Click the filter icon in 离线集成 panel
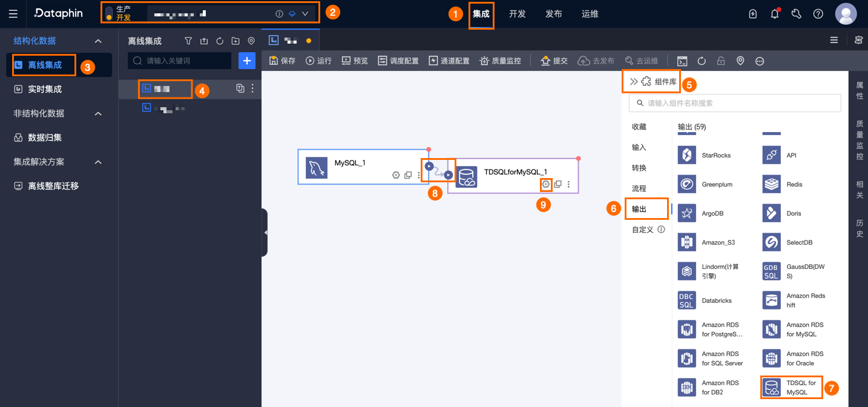The image size is (868, 407). tap(188, 41)
